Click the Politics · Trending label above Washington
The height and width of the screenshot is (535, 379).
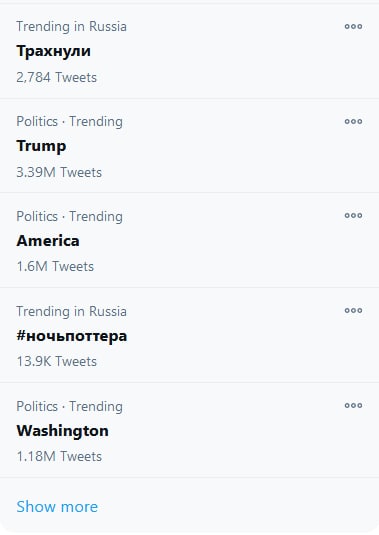point(70,406)
